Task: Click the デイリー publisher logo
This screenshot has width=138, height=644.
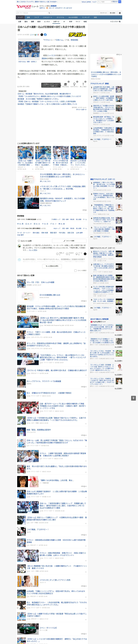Action: pos(77,35)
